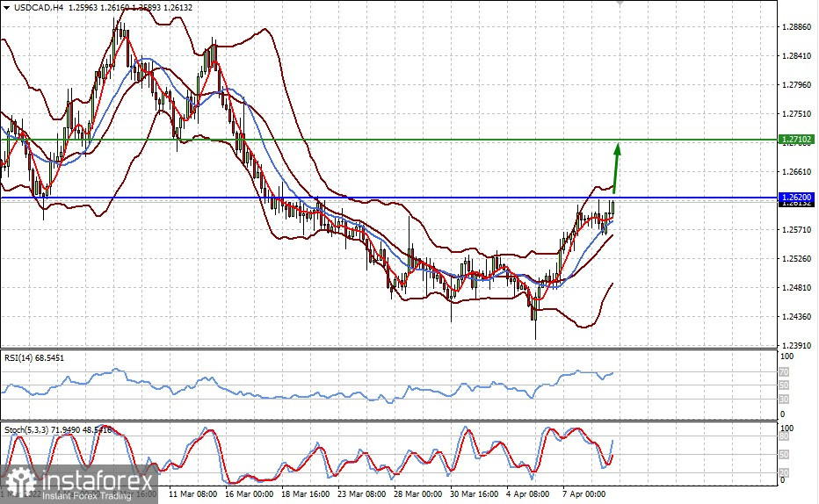Select the green horizontal line at 1.27102
Viewport: 819px width, 504px height.
tap(388, 140)
